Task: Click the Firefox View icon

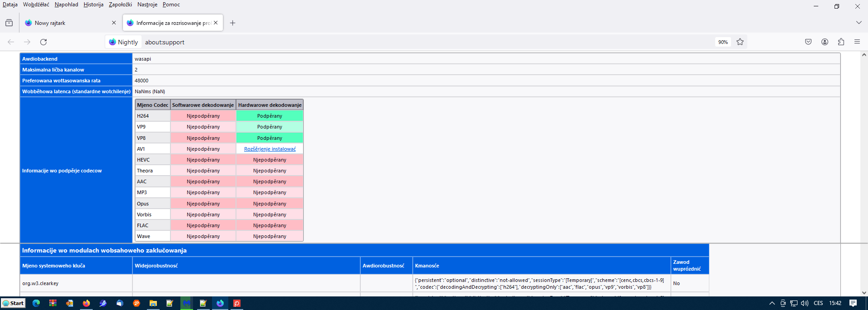Action: point(9,23)
